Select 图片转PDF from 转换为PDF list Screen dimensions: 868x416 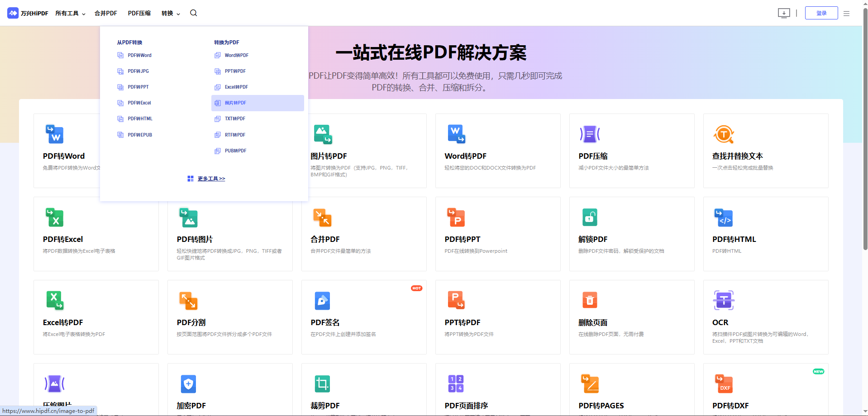point(235,103)
